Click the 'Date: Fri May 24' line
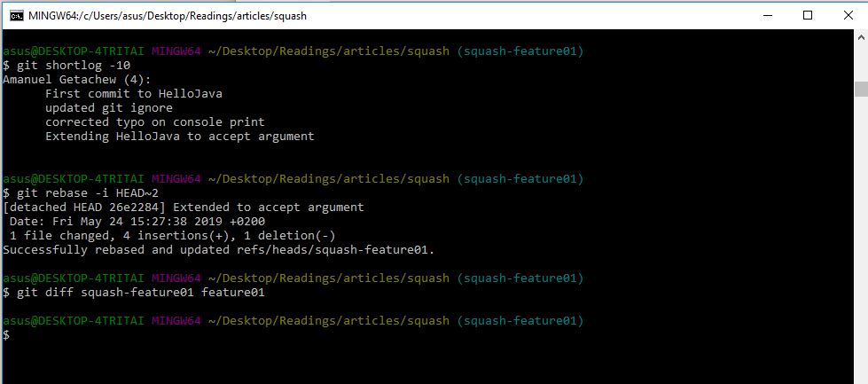This screenshot has width=868, height=384. 137,222
